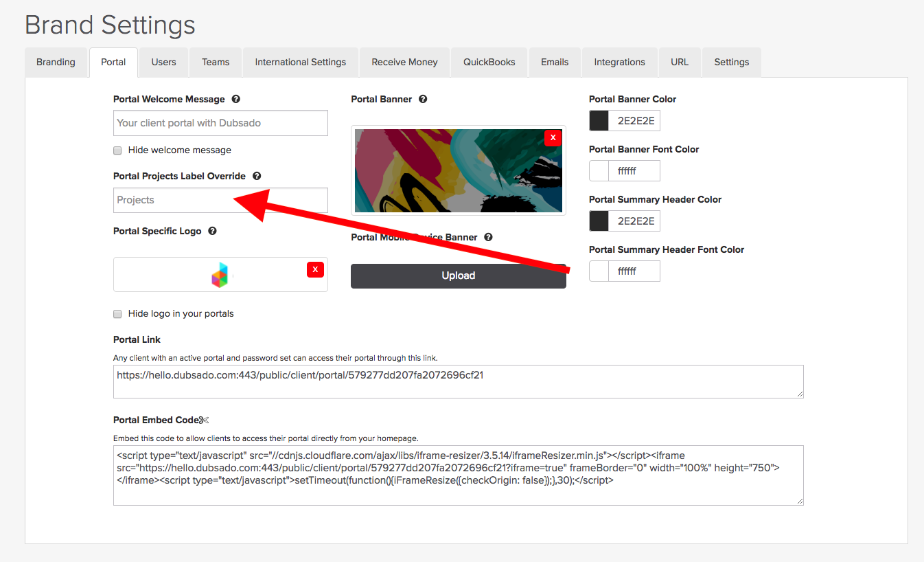The width and height of the screenshot is (924, 562).
Task: Toggle Hide logo in your portals checkbox
Action: pyautogui.click(x=117, y=314)
